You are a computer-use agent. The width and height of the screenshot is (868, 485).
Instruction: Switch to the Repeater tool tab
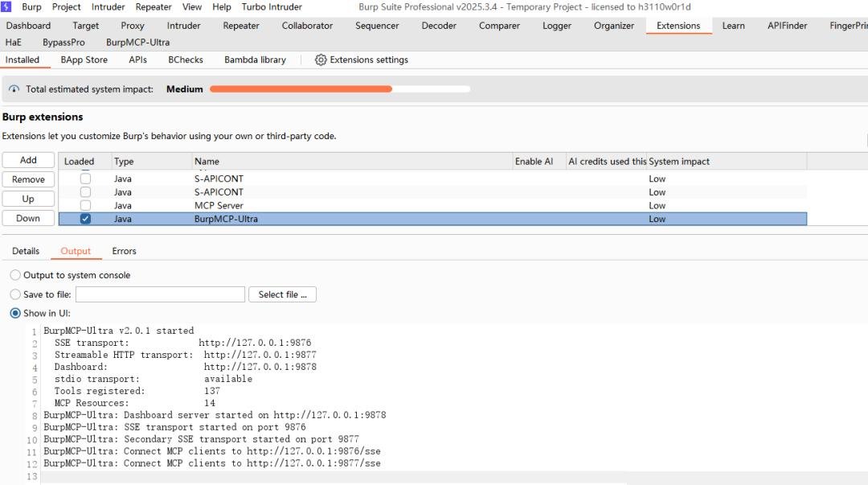click(x=241, y=26)
